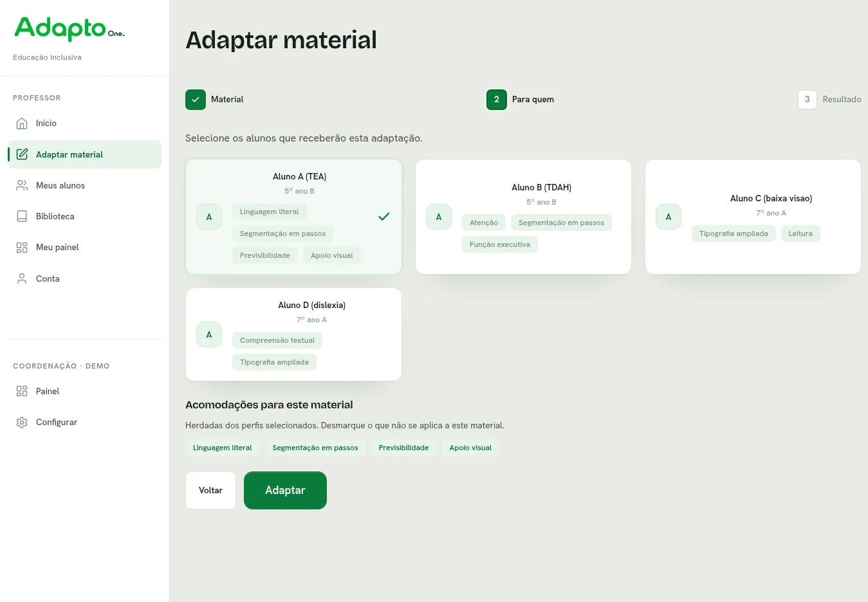Click the Meu painel grid icon
This screenshot has width=868, height=602.
point(22,248)
